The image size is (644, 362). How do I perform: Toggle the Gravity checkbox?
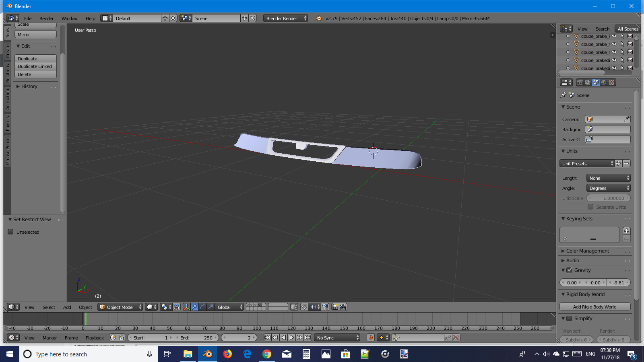pos(569,270)
